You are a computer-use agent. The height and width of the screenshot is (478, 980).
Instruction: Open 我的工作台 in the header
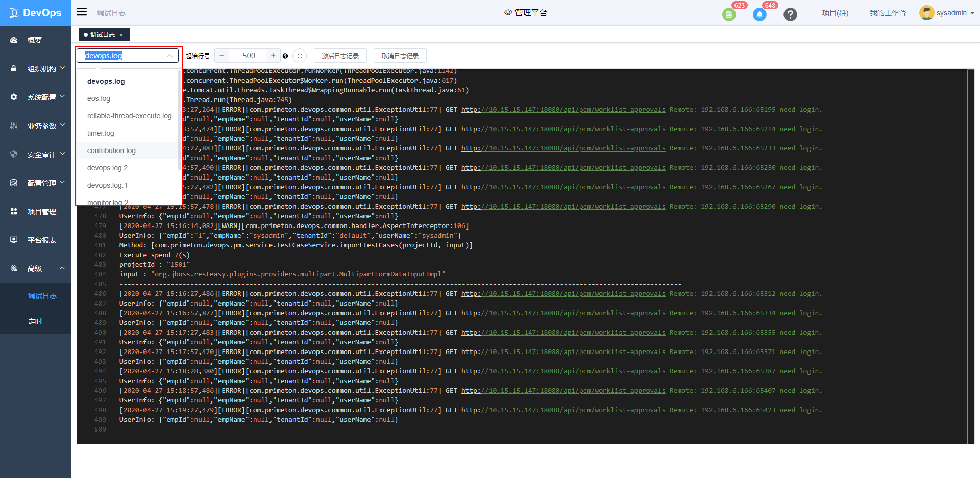(x=888, y=13)
